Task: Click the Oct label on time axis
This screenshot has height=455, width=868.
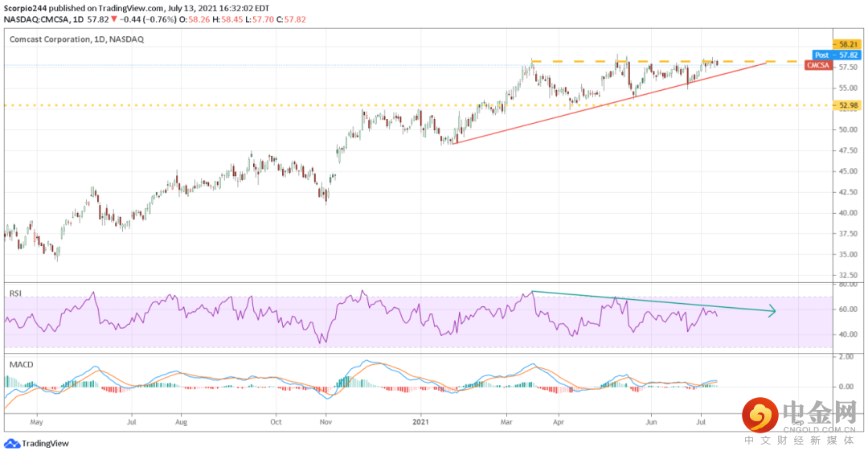Action: (276, 422)
